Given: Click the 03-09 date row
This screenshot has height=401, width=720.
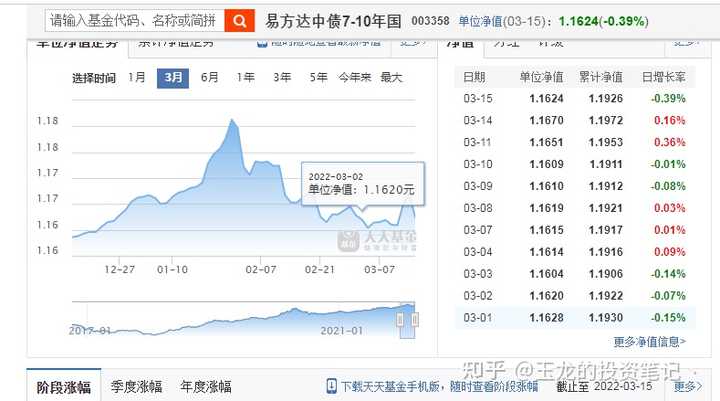Looking at the screenshot, I should [574, 186].
